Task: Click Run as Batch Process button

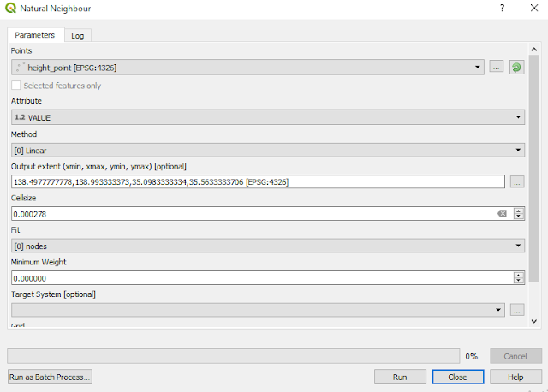Action: 50,377
